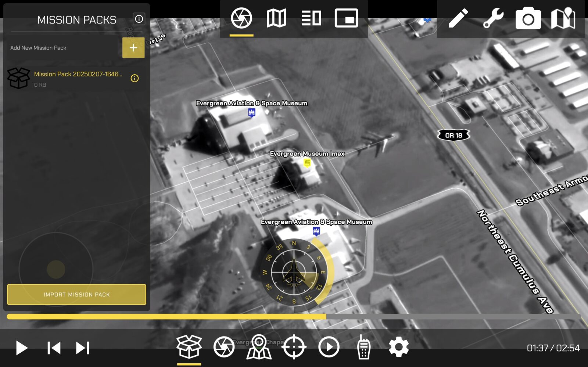588x367 pixels.
Task: Click the virtual joystick knob
Action: 56,269
